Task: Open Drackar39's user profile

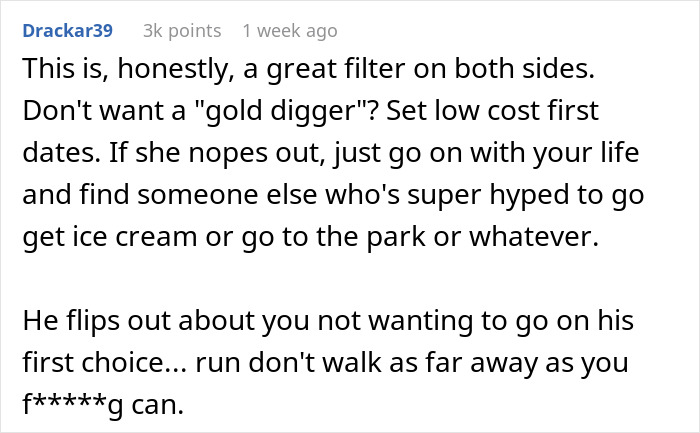Action: (x=68, y=31)
